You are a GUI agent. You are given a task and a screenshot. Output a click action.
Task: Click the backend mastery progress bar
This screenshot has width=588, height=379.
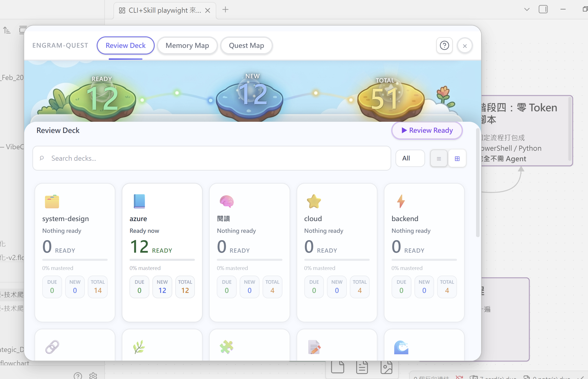click(x=424, y=260)
